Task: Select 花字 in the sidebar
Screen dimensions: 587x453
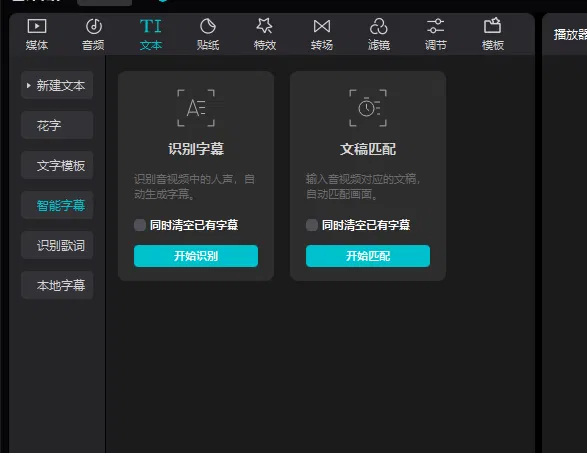Action: pyautogui.click(x=57, y=125)
